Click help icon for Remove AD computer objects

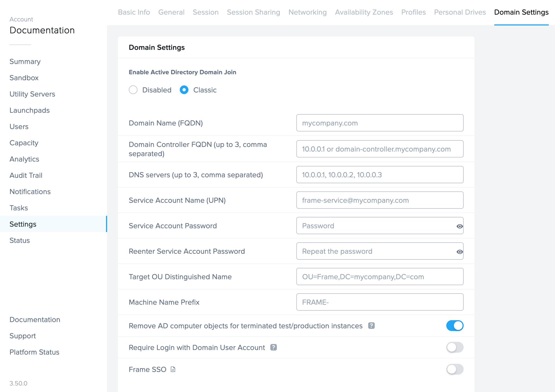click(x=371, y=326)
